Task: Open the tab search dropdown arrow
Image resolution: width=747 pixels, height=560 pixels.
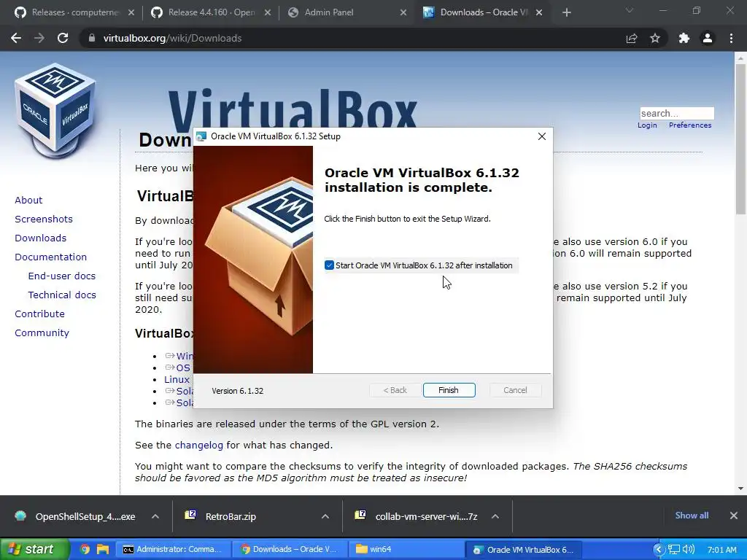Action: point(630,10)
